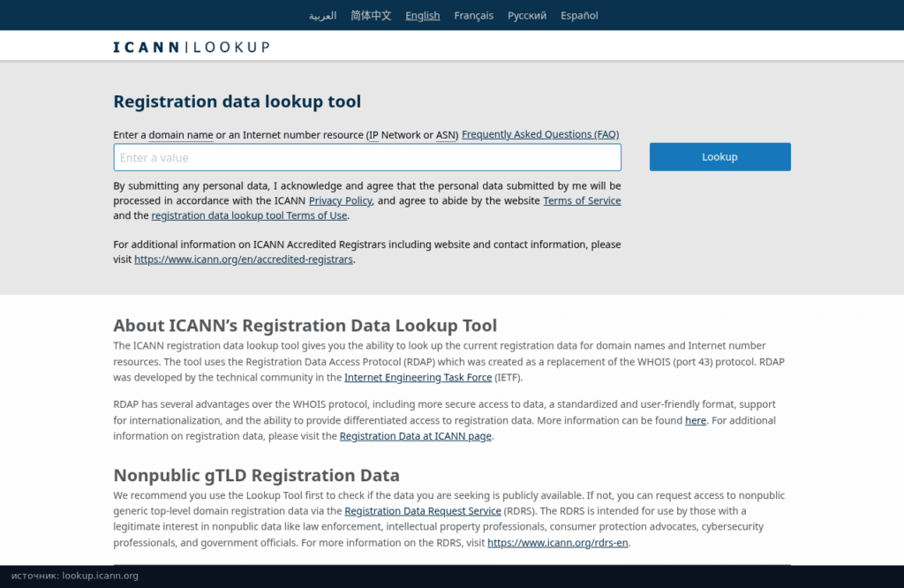The height and width of the screenshot is (588, 904).
Task: Visit the icann.org/rdrs-en link
Action: 558,542
